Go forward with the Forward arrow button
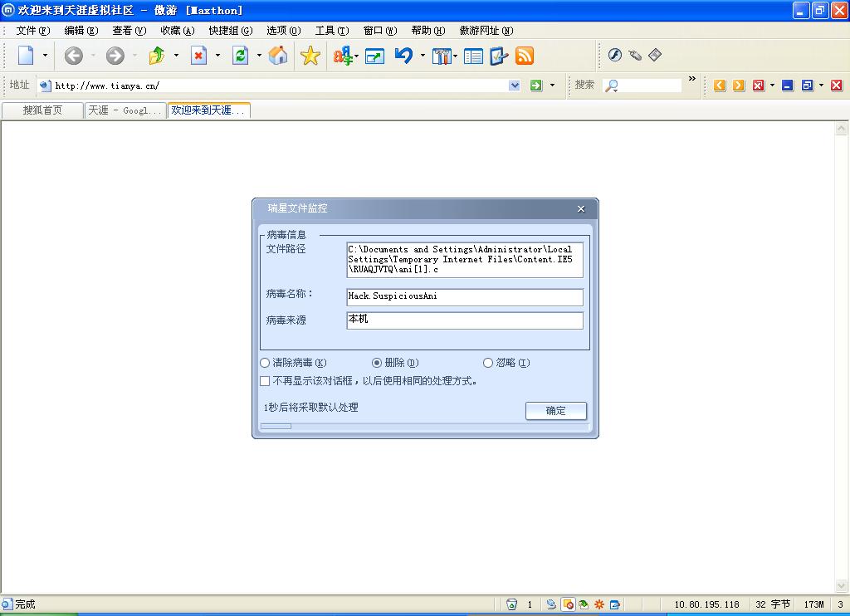This screenshot has width=850, height=616. coord(115,56)
